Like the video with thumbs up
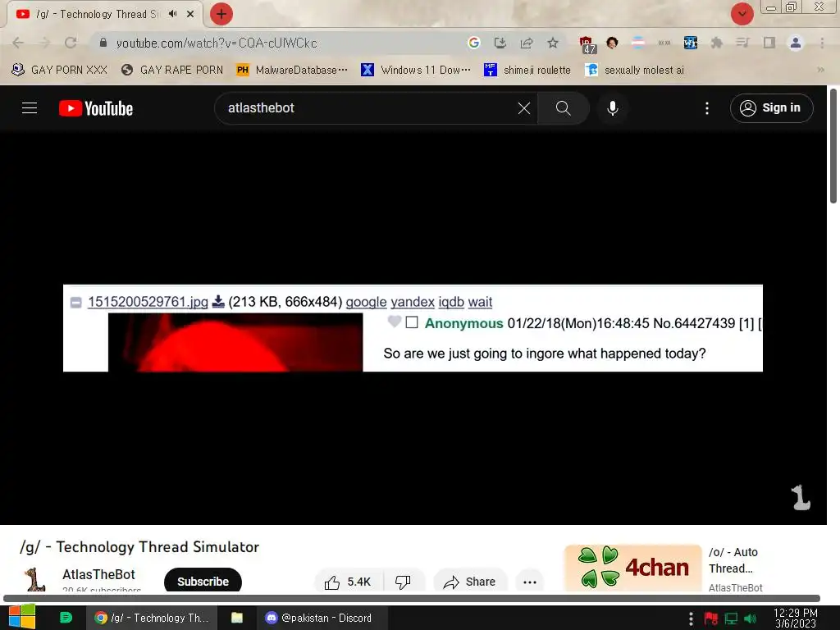This screenshot has height=630, width=840. 348,582
